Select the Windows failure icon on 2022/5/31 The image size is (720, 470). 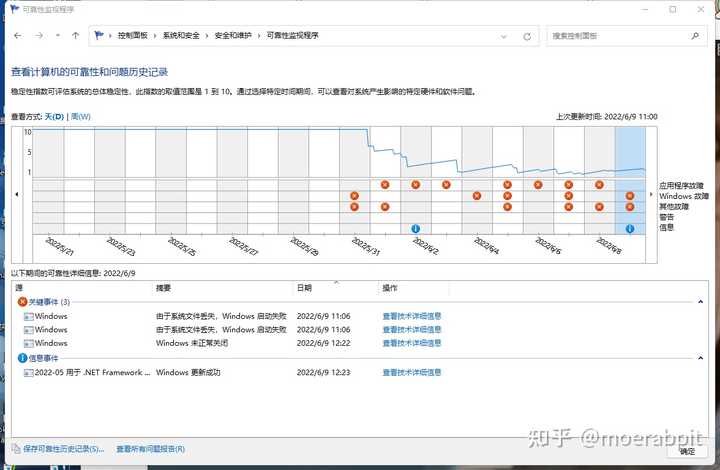[354, 196]
